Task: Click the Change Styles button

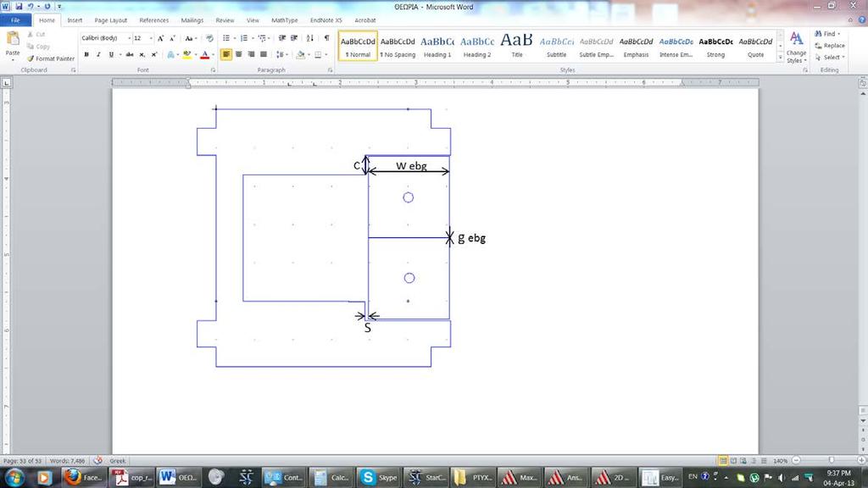Action: 796,47
